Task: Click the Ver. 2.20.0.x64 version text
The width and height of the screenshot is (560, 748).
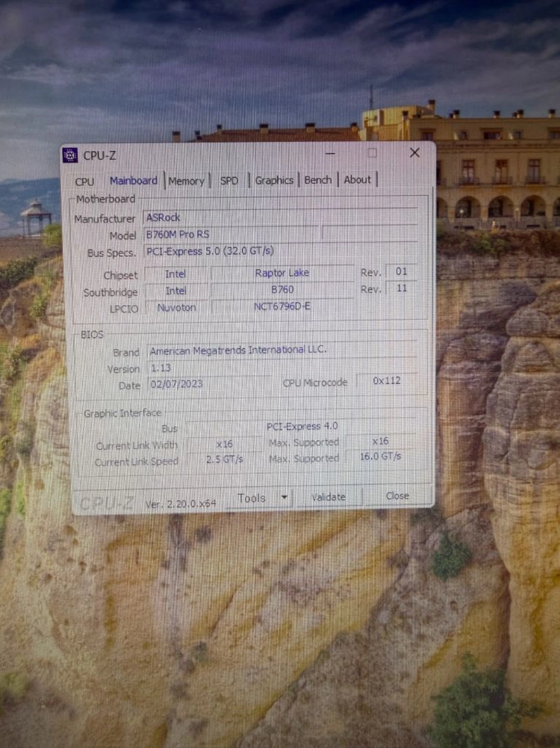Action: [x=181, y=504]
